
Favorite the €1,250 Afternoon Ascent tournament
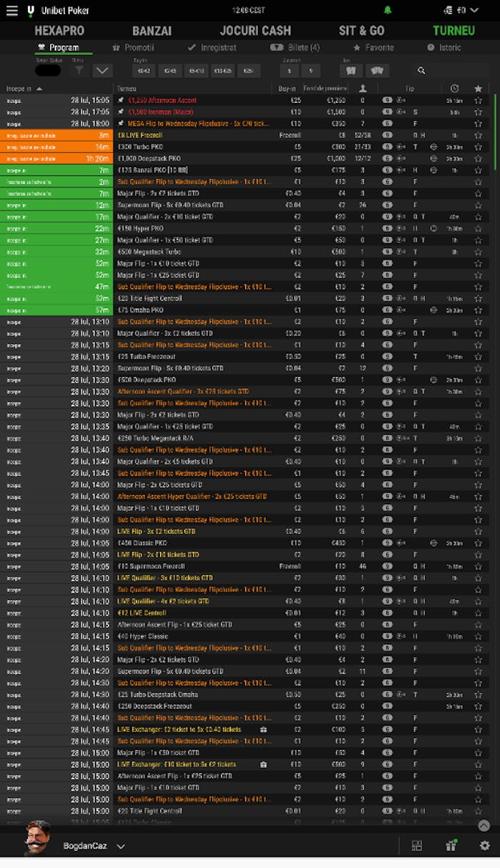click(478, 101)
